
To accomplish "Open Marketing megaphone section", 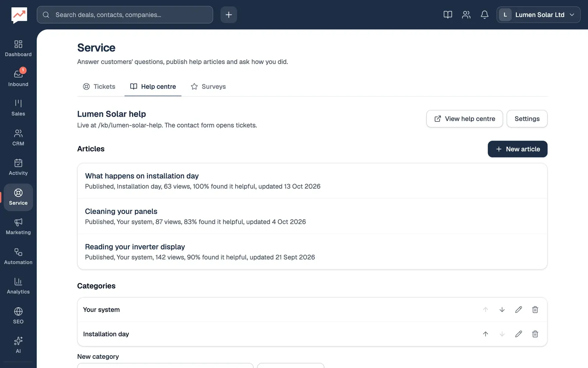I will (x=18, y=227).
